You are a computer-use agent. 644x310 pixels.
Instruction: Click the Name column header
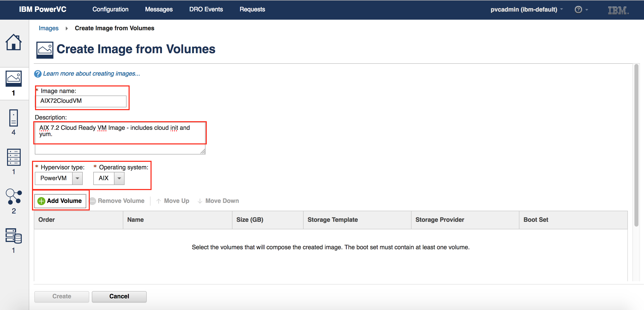(178, 220)
